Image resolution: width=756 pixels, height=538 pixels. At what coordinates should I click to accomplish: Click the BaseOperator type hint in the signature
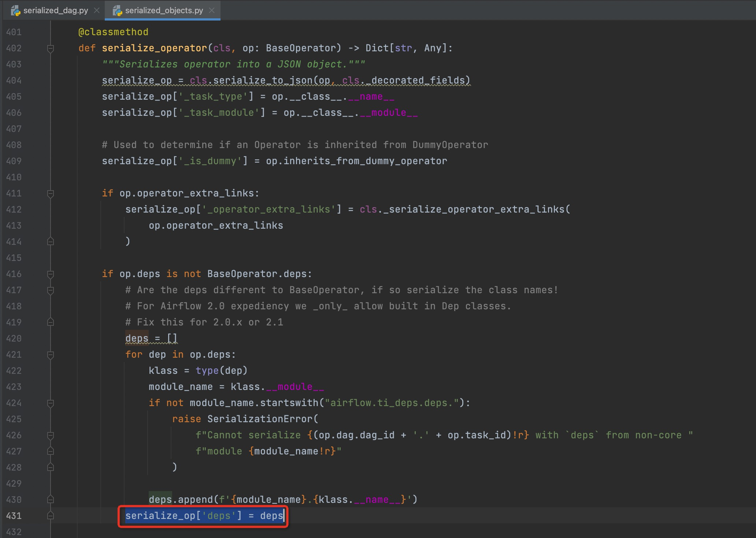[301, 48]
